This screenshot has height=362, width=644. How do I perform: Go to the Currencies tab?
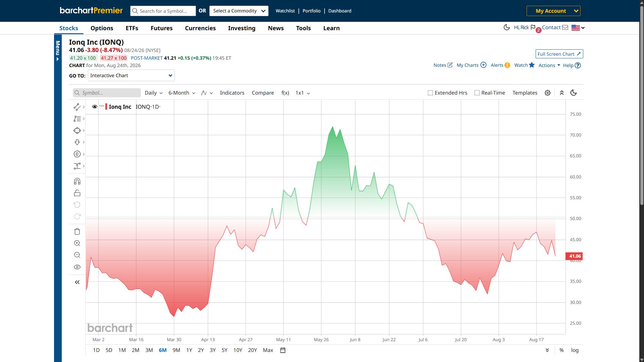200,28
